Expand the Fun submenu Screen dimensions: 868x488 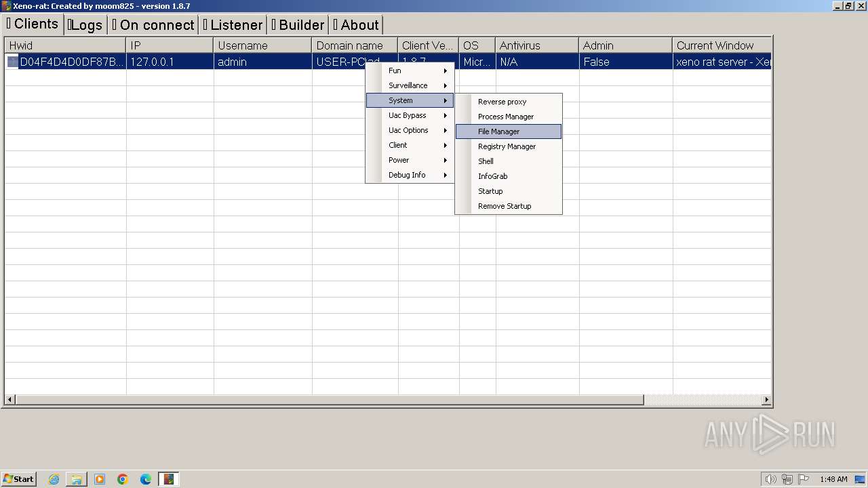click(x=410, y=70)
